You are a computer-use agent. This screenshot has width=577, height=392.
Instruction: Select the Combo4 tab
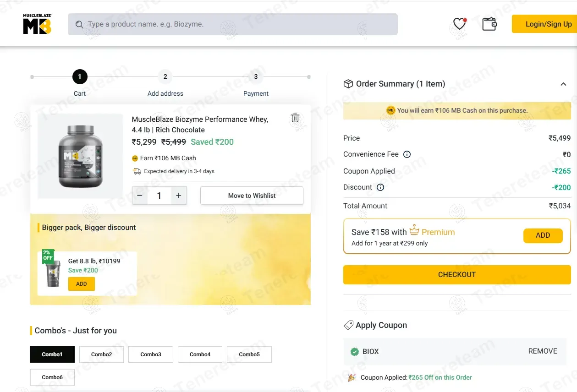(x=200, y=354)
